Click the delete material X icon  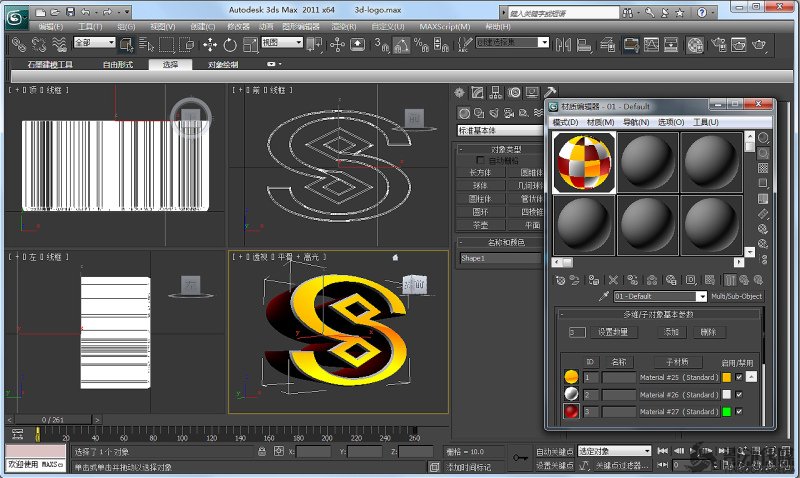(x=614, y=280)
